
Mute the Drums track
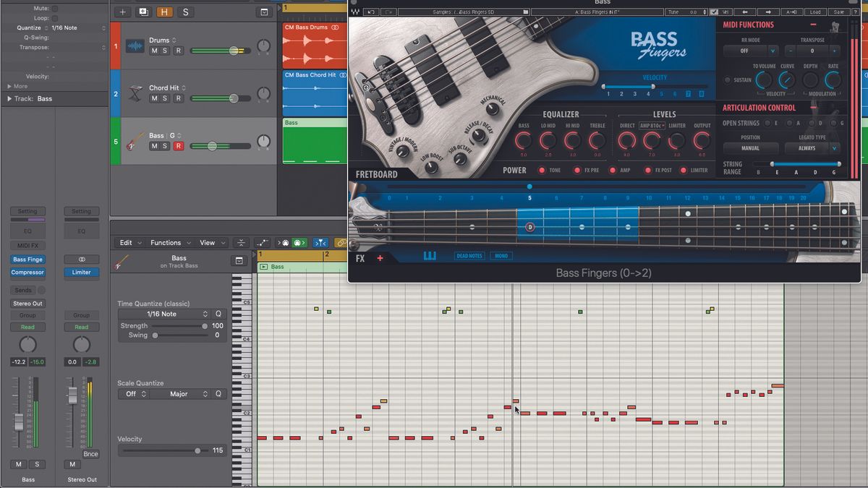pyautogui.click(x=154, y=52)
